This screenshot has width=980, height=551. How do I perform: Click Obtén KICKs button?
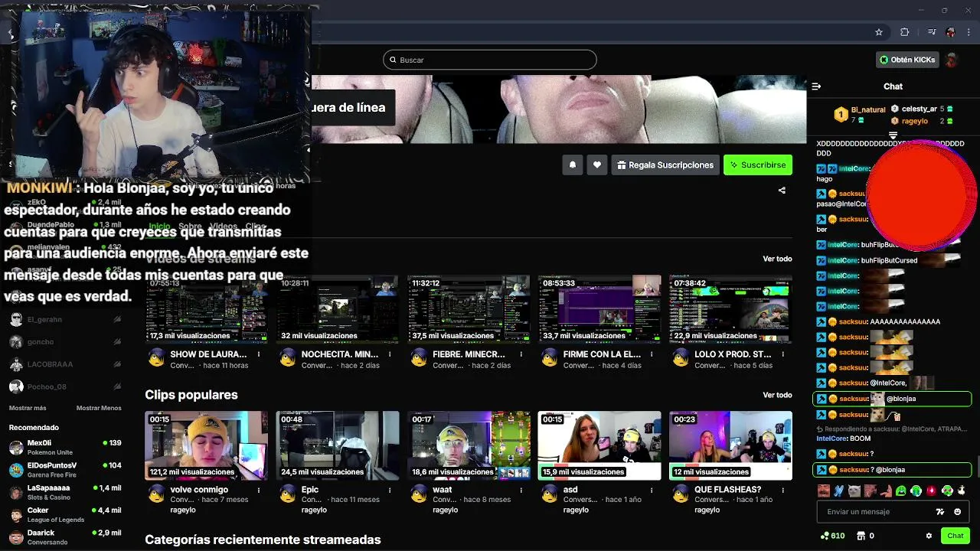(907, 60)
